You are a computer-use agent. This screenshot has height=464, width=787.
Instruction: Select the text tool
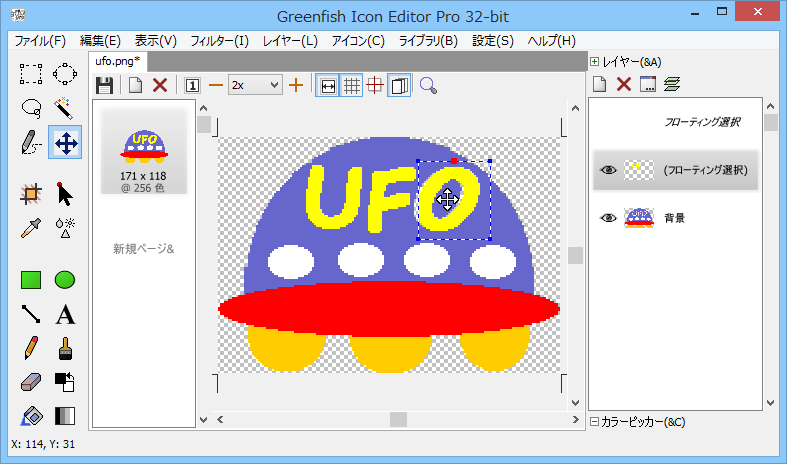[x=65, y=315]
